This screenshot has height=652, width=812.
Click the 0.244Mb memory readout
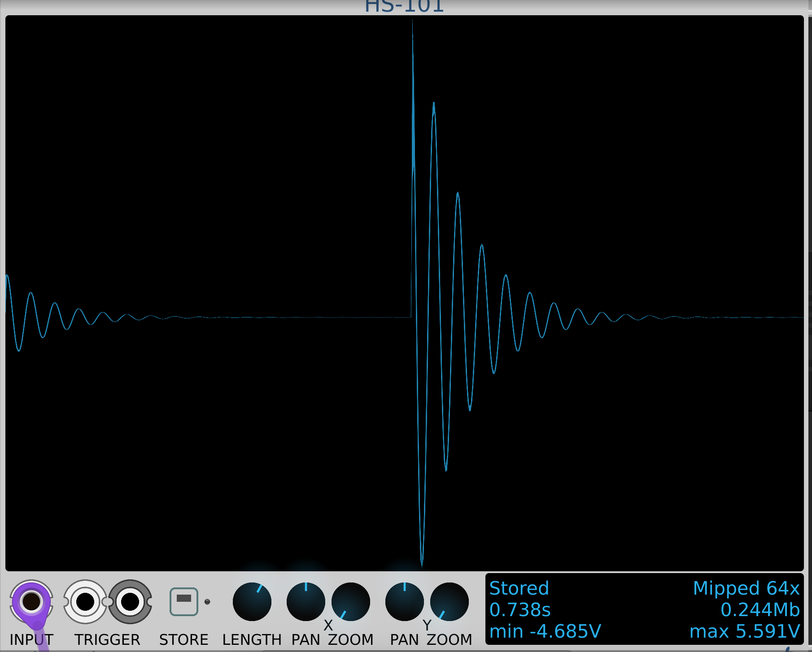coord(760,610)
